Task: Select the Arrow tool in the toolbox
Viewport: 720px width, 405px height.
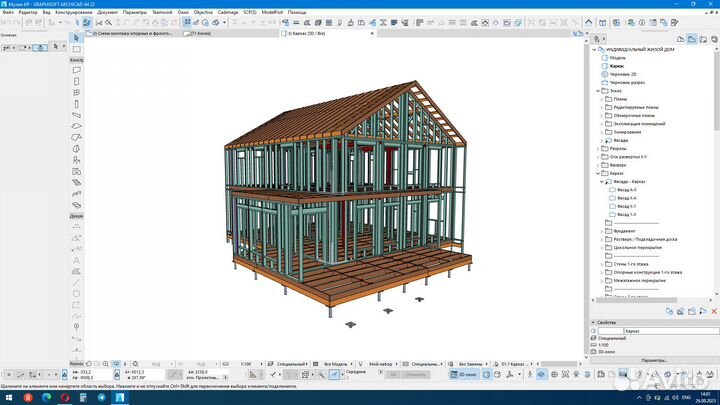Action: point(77,39)
